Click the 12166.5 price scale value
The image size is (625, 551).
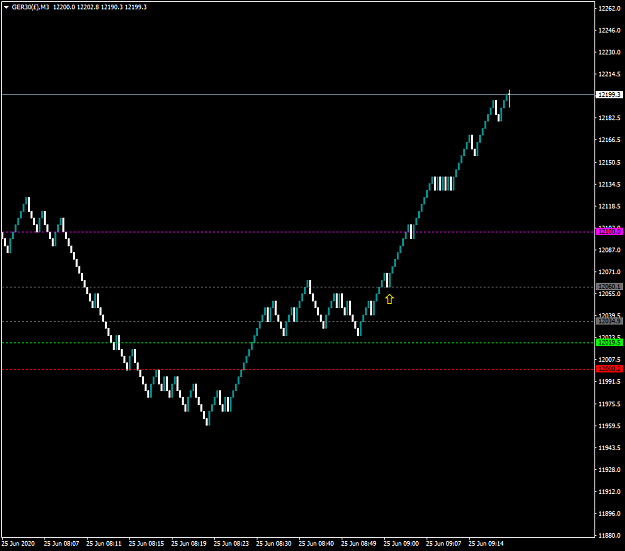pos(609,140)
